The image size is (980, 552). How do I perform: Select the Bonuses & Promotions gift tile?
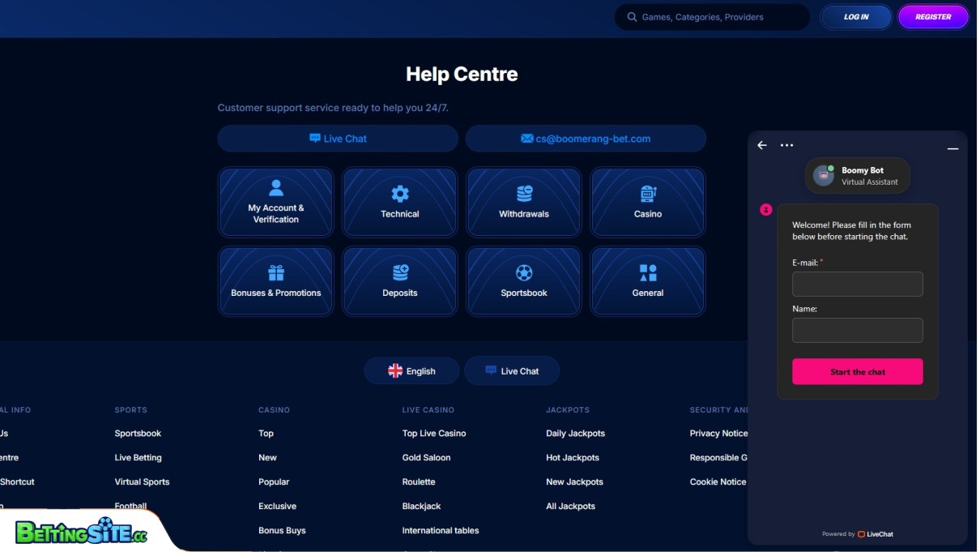(x=276, y=281)
